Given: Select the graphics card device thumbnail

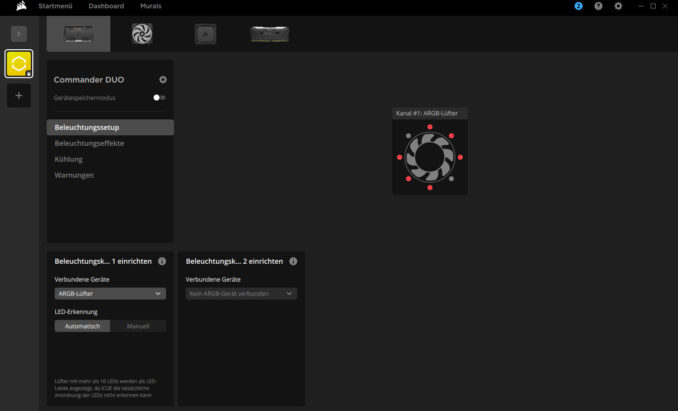Looking at the screenshot, I should point(270,34).
